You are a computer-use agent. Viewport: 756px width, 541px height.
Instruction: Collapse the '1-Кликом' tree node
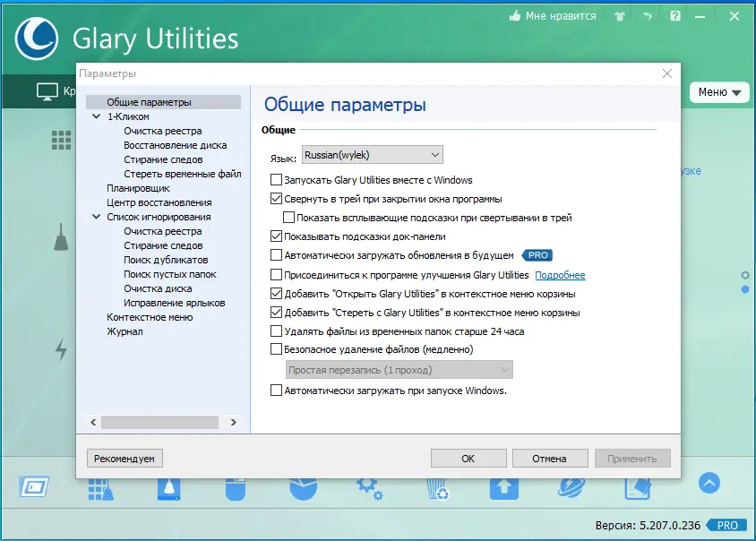point(97,116)
